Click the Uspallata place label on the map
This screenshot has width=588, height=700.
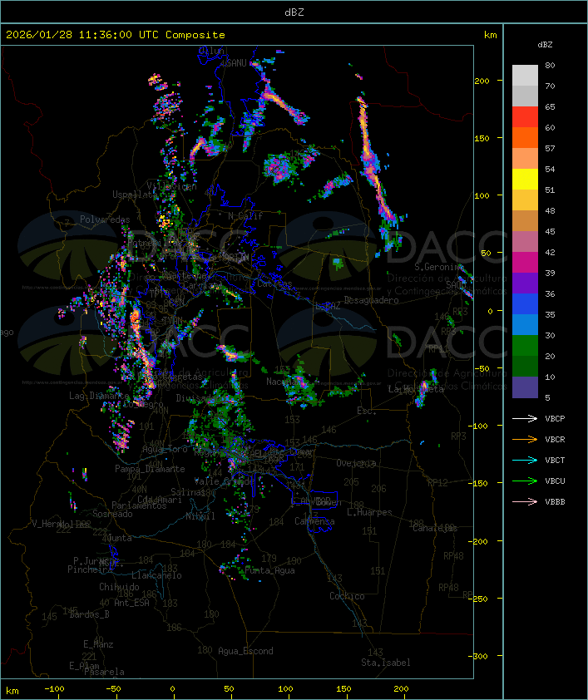135,195
